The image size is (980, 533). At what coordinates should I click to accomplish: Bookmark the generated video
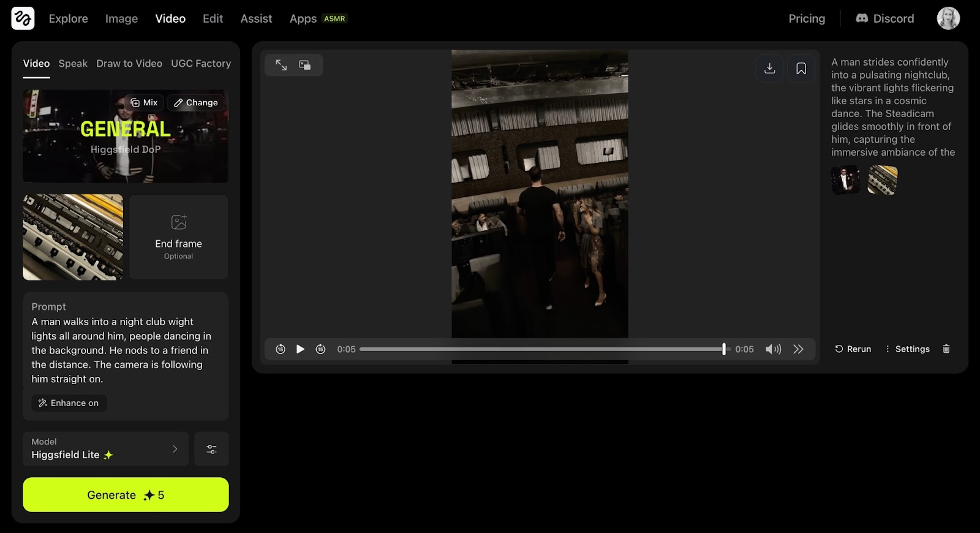click(x=801, y=69)
